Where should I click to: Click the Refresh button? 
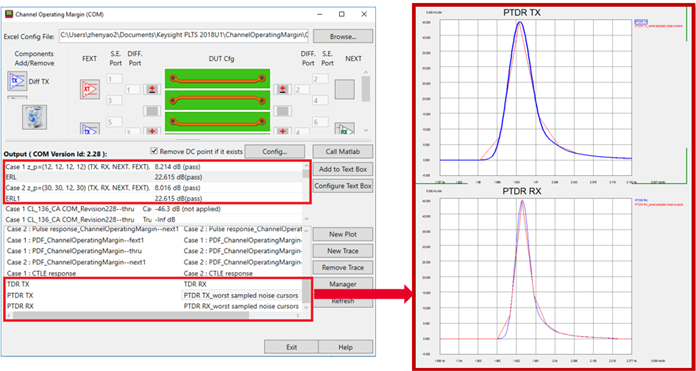click(342, 301)
